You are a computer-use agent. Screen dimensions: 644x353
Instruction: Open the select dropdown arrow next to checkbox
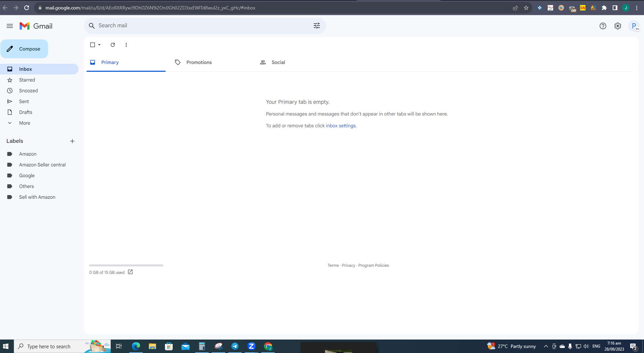pyautogui.click(x=99, y=45)
